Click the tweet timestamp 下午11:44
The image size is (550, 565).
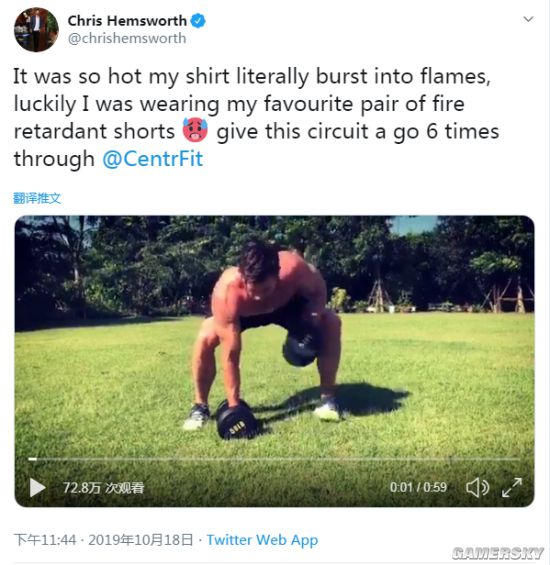pos(45,540)
